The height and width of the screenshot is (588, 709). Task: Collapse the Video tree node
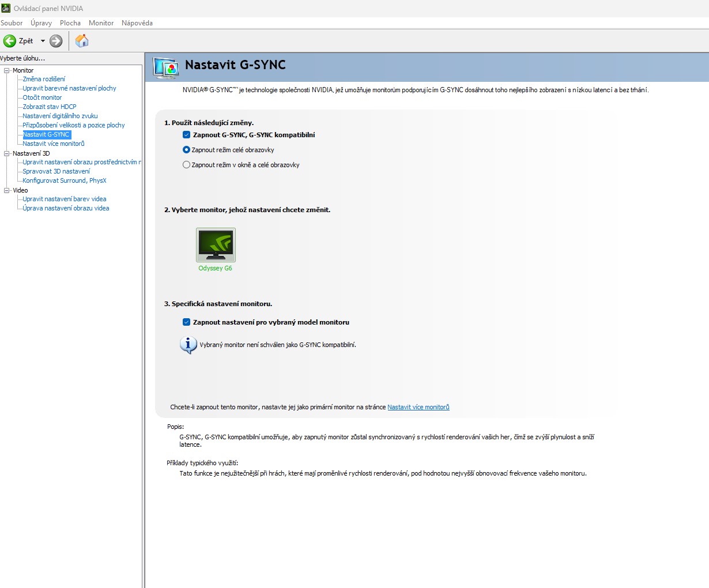(x=7, y=190)
